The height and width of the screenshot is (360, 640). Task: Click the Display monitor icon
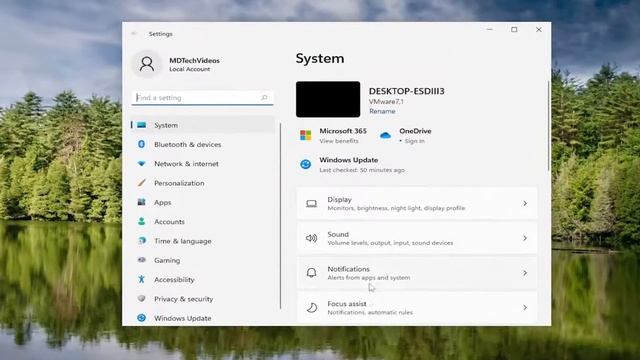pos(311,203)
